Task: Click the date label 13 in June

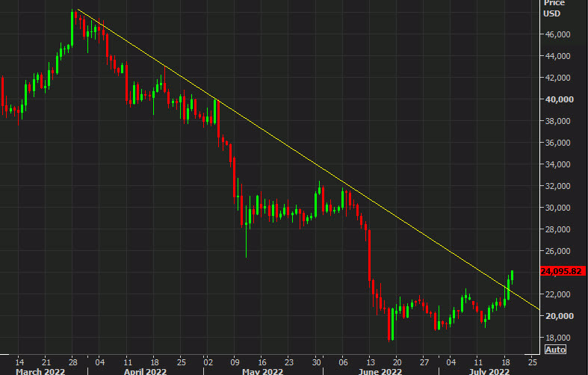Action: [368, 359]
